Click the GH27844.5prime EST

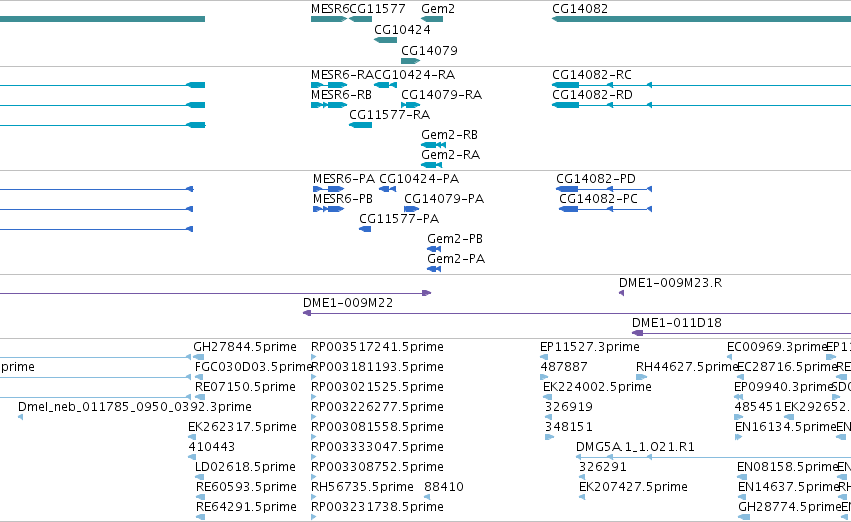coord(199,358)
